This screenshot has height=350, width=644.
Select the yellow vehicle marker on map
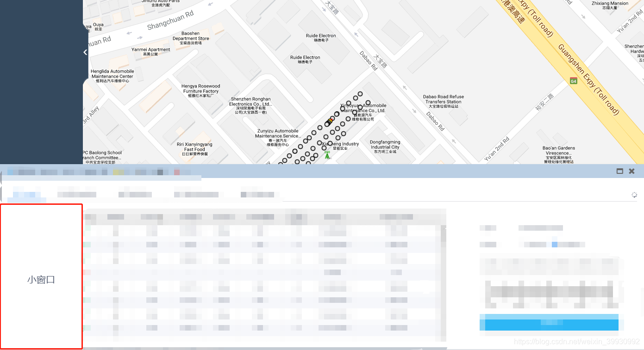point(330,121)
